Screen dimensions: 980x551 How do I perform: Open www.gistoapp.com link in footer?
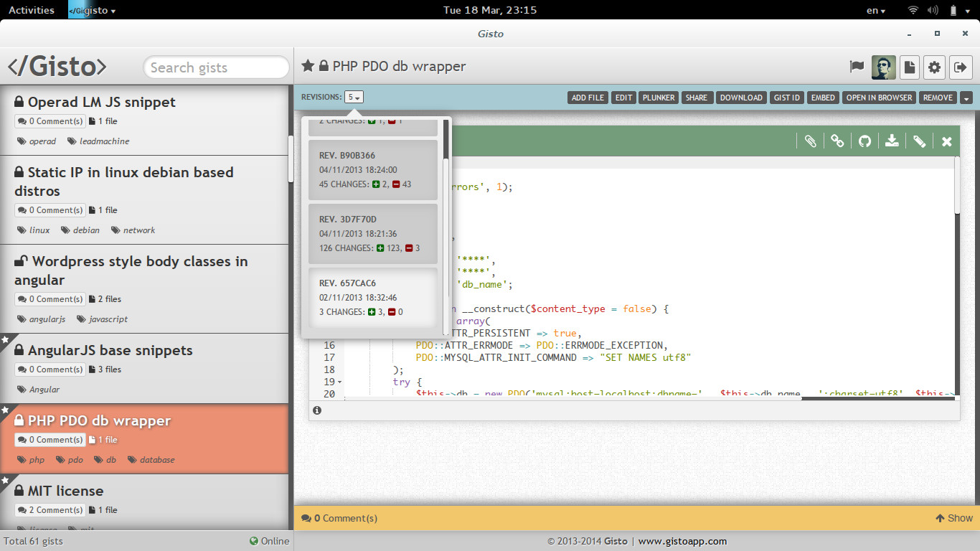682,541
